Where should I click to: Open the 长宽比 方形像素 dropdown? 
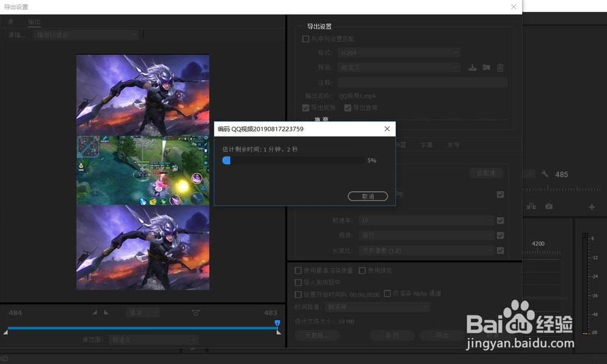point(427,251)
